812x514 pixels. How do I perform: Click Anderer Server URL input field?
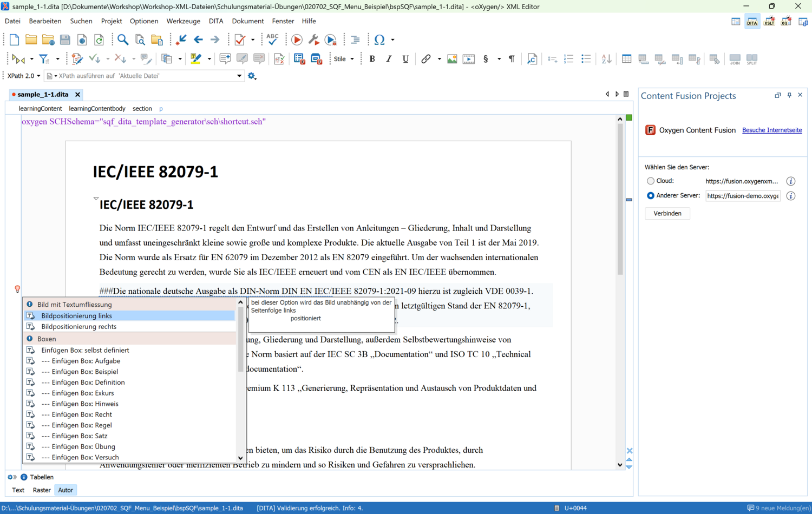743,196
